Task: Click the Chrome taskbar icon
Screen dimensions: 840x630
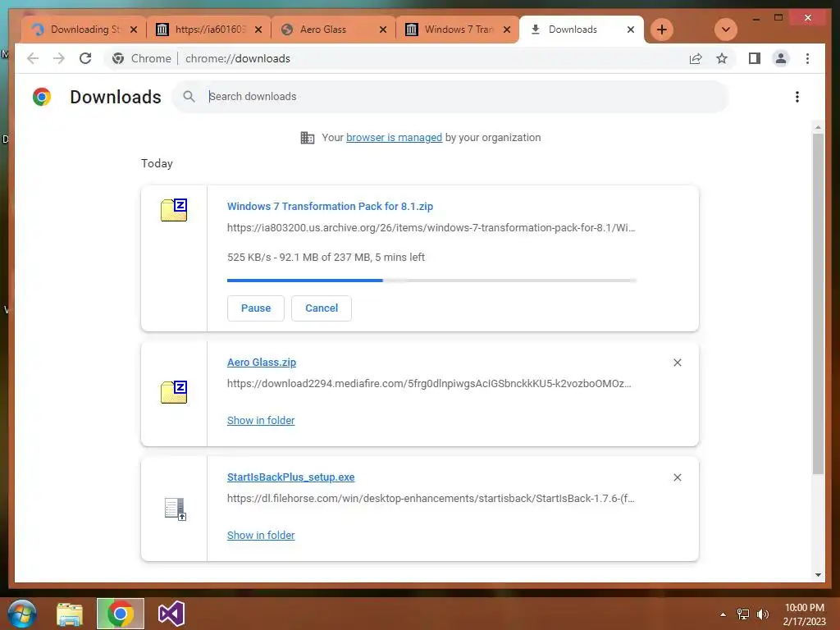Action: 120,614
